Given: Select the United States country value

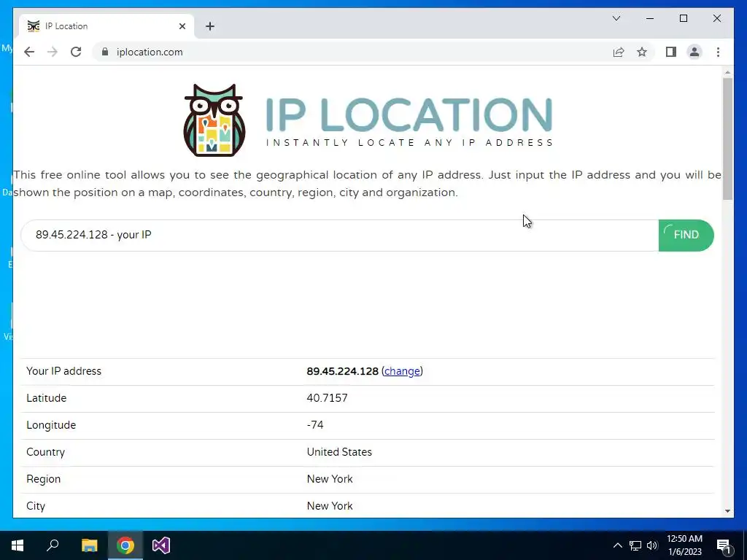Looking at the screenshot, I should [339, 452].
